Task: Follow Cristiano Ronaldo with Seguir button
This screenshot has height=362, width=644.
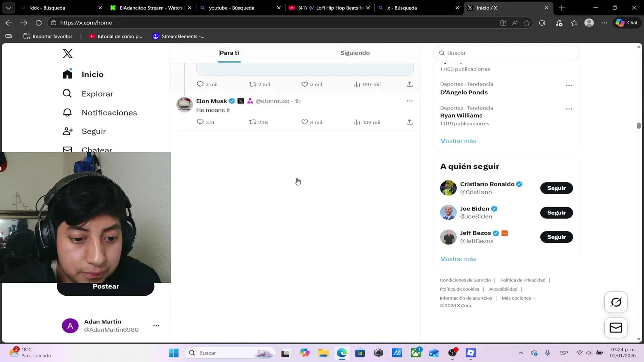Action: pos(556,188)
